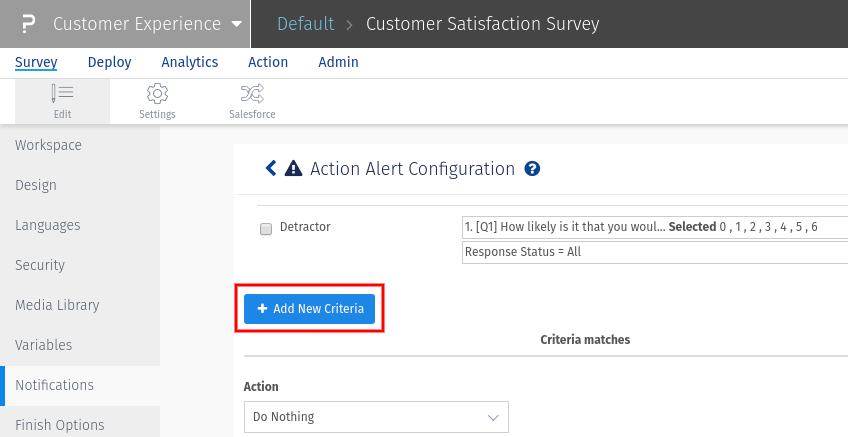Open the Admin tab
The image size is (848, 437).
pos(338,62)
